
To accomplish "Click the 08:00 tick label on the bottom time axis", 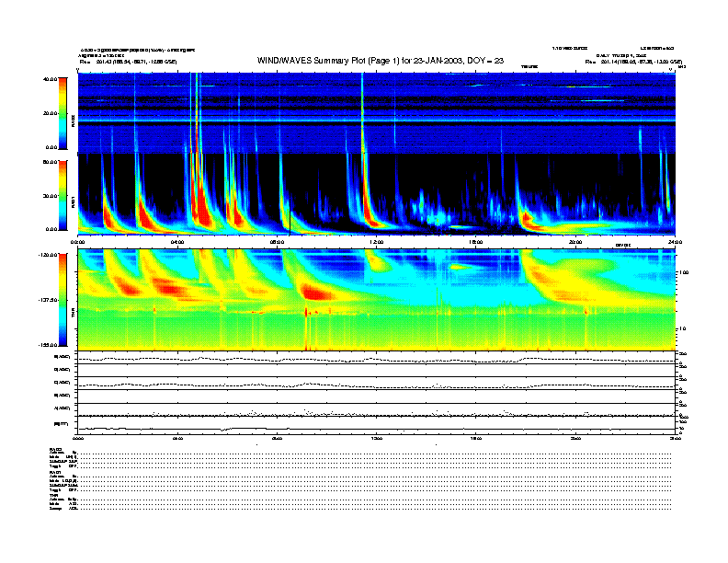I will click(x=277, y=438).
